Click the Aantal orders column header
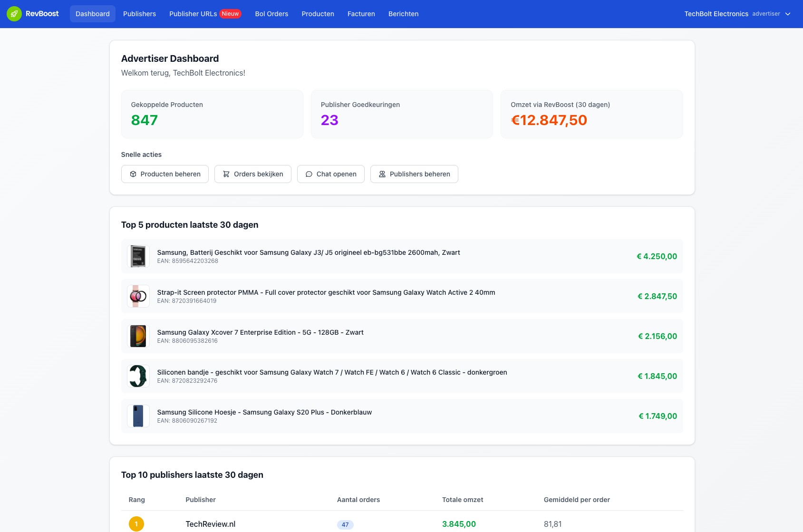Image resolution: width=803 pixels, height=532 pixels. click(358, 500)
